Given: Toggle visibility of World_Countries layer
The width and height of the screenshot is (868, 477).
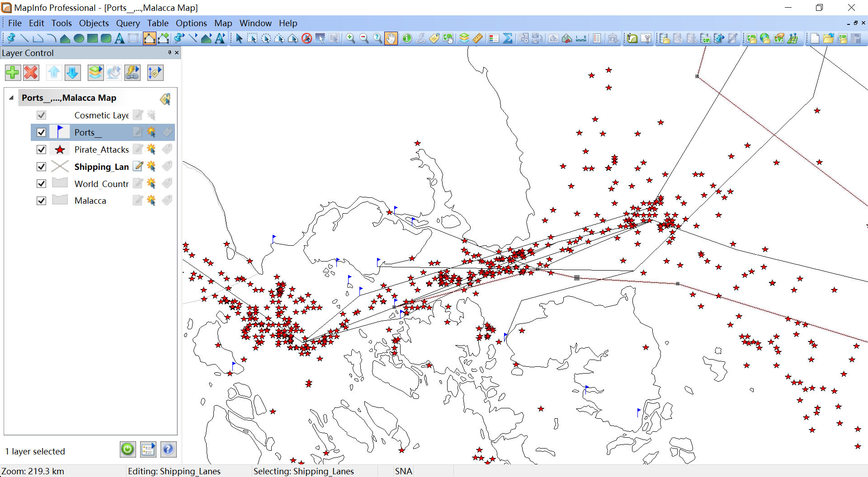Looking at the screenshot, I should pyautogui.click(x=41, y=184).
